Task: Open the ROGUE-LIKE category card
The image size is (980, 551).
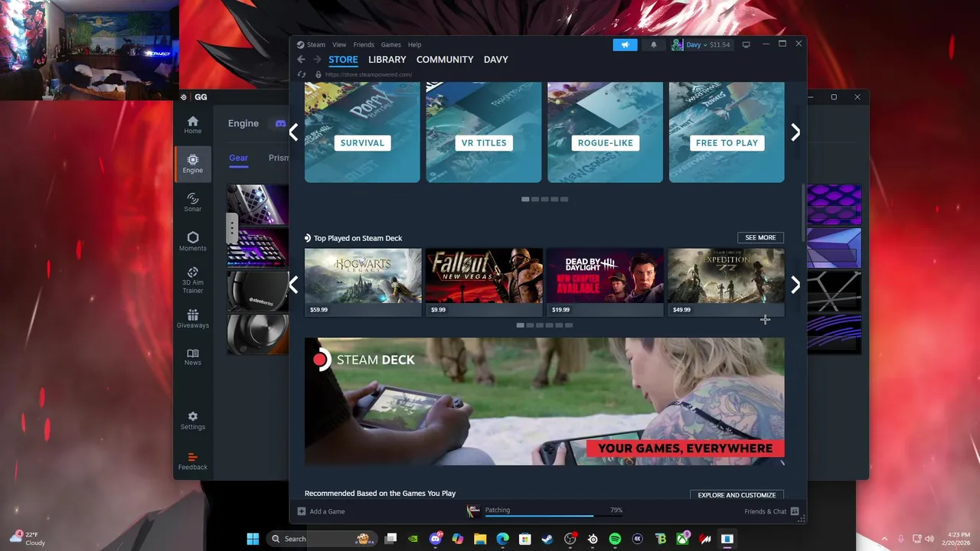Action: coord(605,132)
